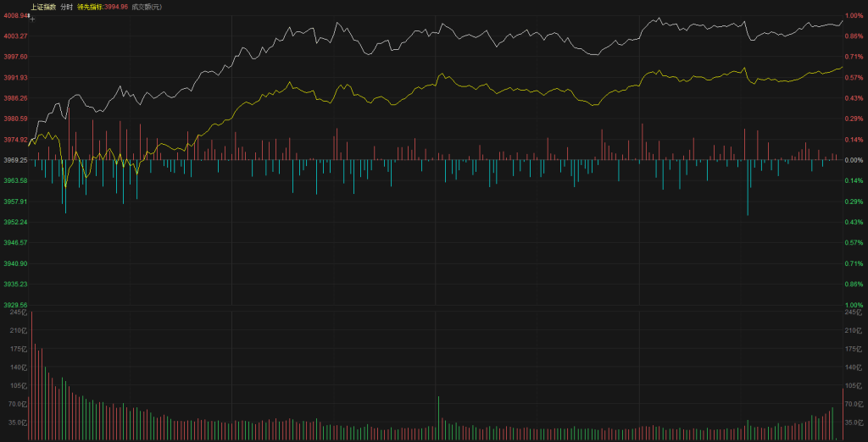868x442 pixels.
Task: Click the longest teal downward bar near session end
Action: coord(748,188)
